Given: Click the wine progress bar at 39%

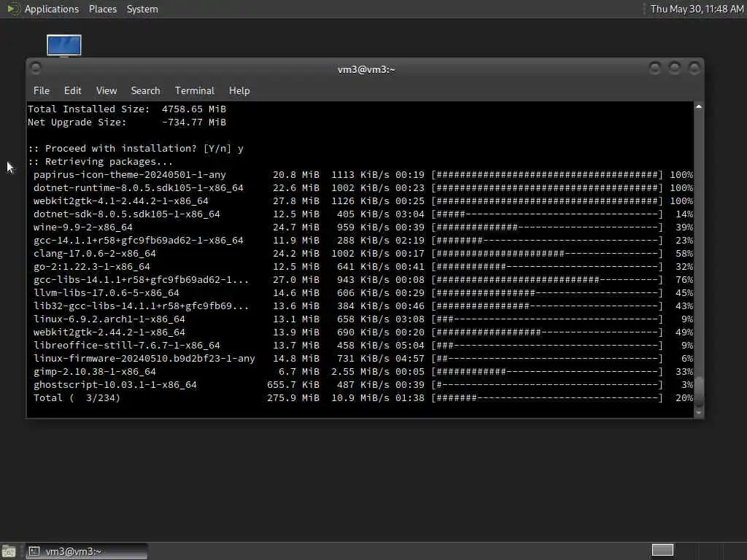Looking at the screenshot, I should click(547, 227).
